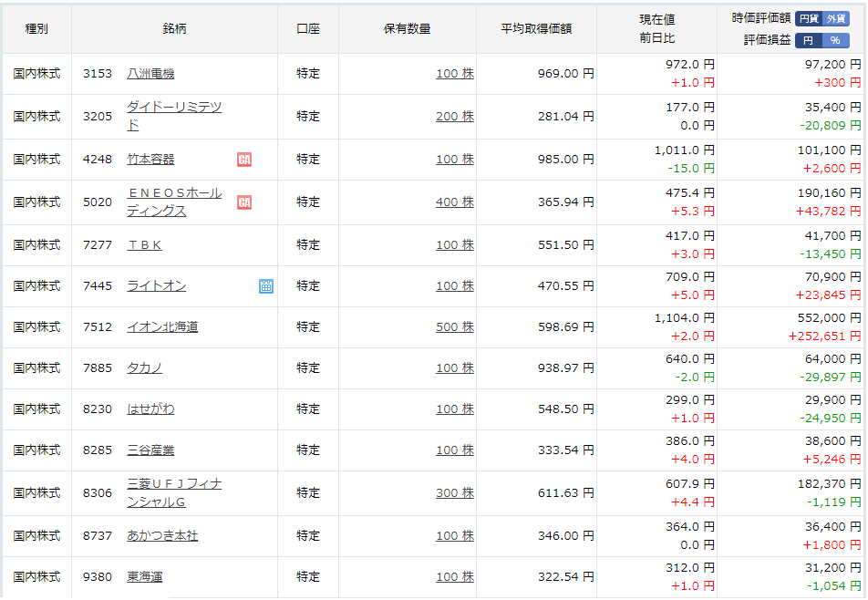Click 100 株 quantity for タカノ
The height and width of the screenshot is (600, 868).
455,367
